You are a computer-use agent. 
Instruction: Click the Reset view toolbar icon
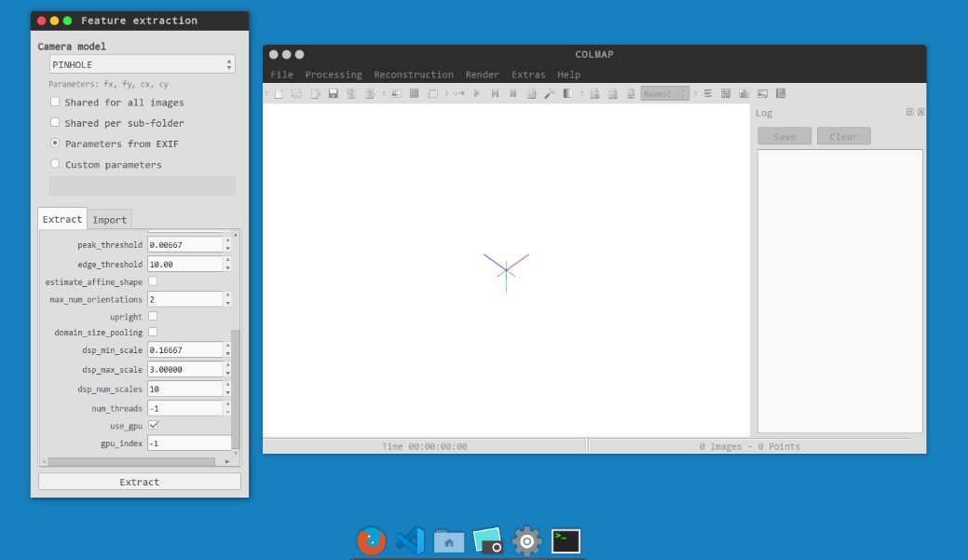(612, 93)
